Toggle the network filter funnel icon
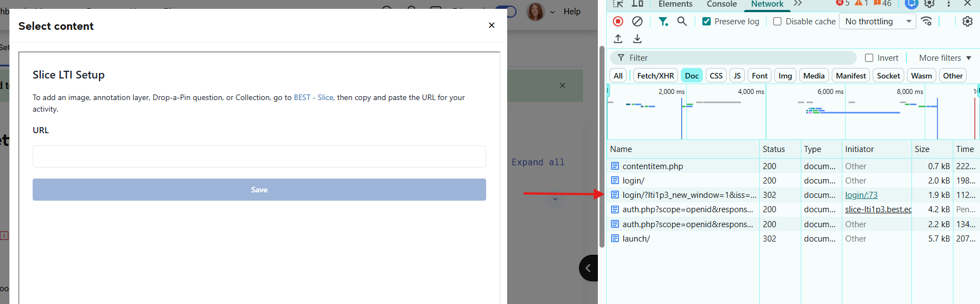This screenshot has height=304, width=980. (663, 22)
